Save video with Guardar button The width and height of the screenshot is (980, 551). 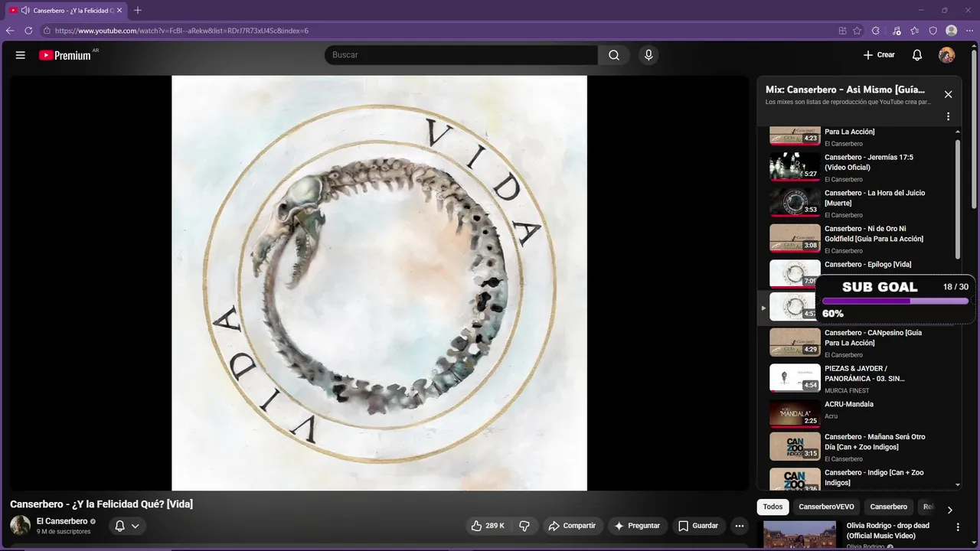tap(698, 526)
